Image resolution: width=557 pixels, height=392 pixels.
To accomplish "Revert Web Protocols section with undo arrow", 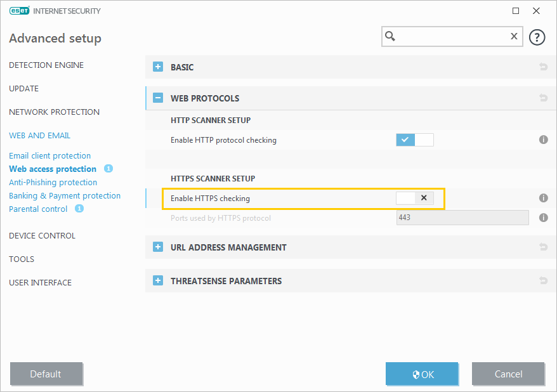I will tap(543, 98).
